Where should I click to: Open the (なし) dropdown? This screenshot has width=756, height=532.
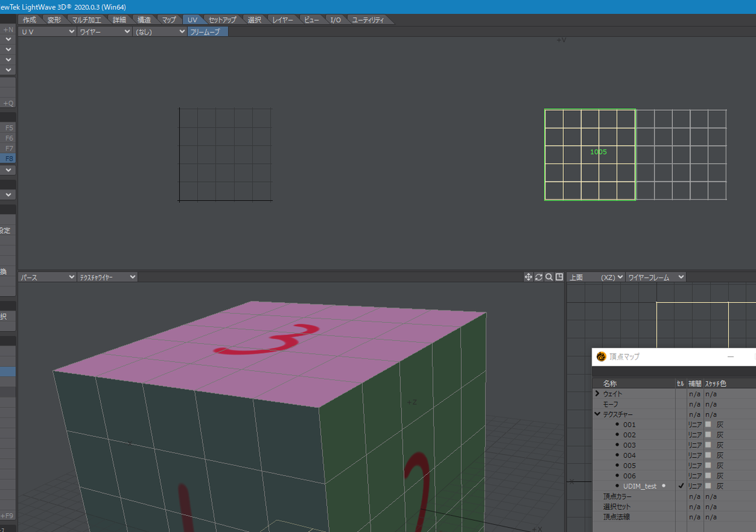coord(160,31)
